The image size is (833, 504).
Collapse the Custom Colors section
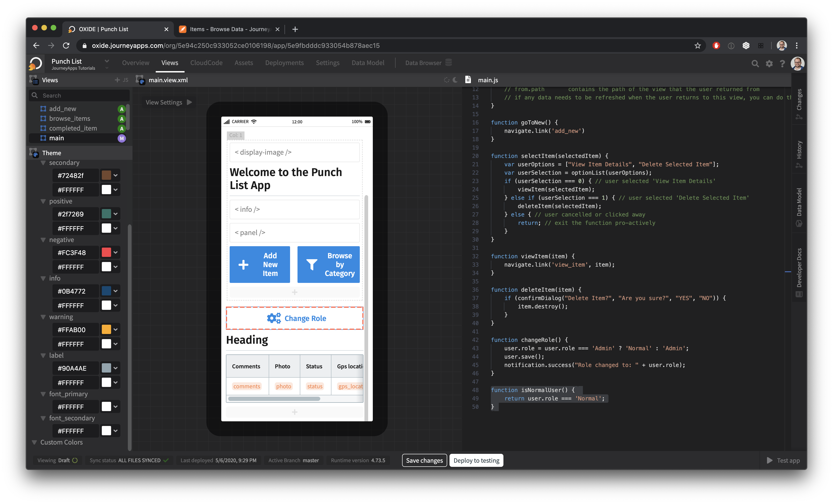coord(34,442)
